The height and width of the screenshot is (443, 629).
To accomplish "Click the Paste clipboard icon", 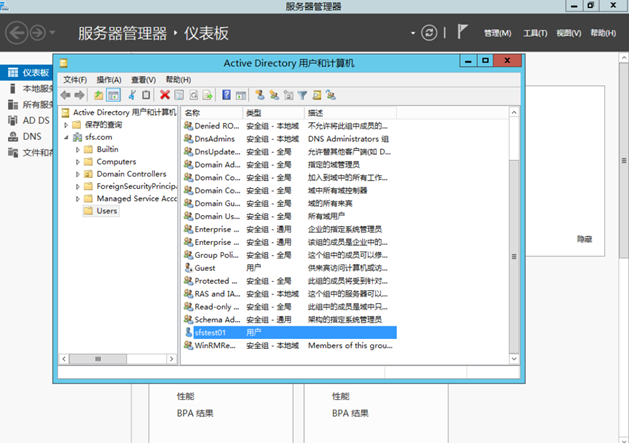I will 146,95.
